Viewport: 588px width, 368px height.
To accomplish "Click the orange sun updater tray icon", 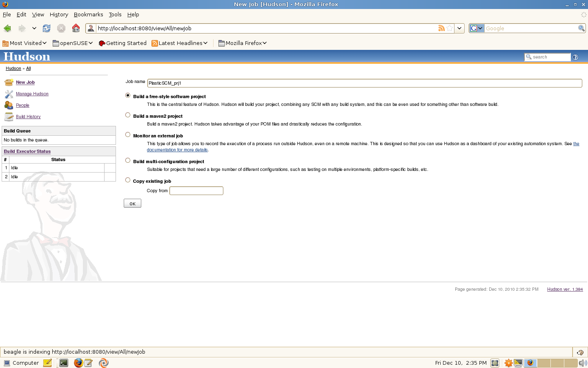I will pyautogui.click(x=508, y=363).
